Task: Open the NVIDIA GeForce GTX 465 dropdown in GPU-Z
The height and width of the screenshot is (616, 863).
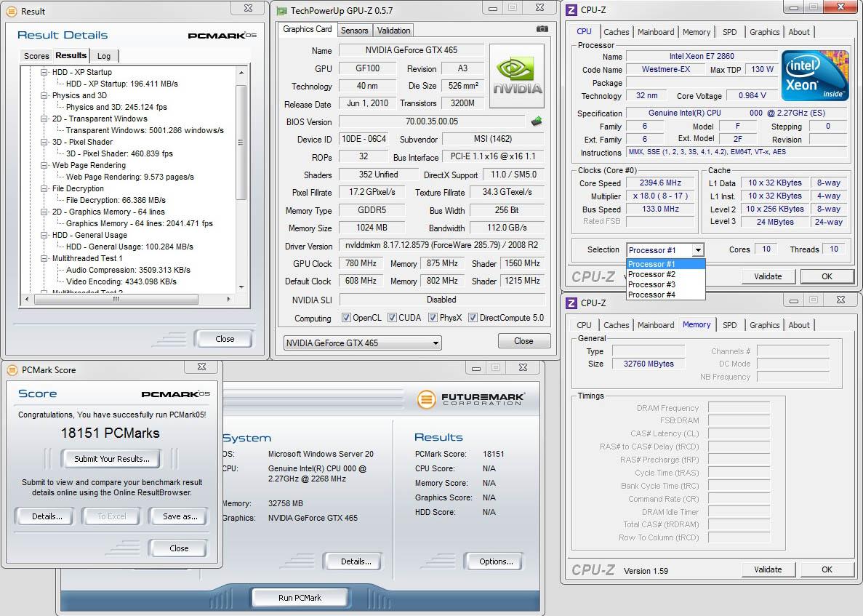Action: pos(363,343)
